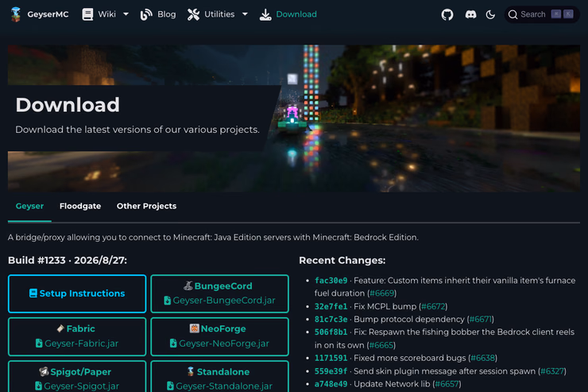588x392 pixels.
Task: Click the Recent Changes heading
Action: (342, 260)
